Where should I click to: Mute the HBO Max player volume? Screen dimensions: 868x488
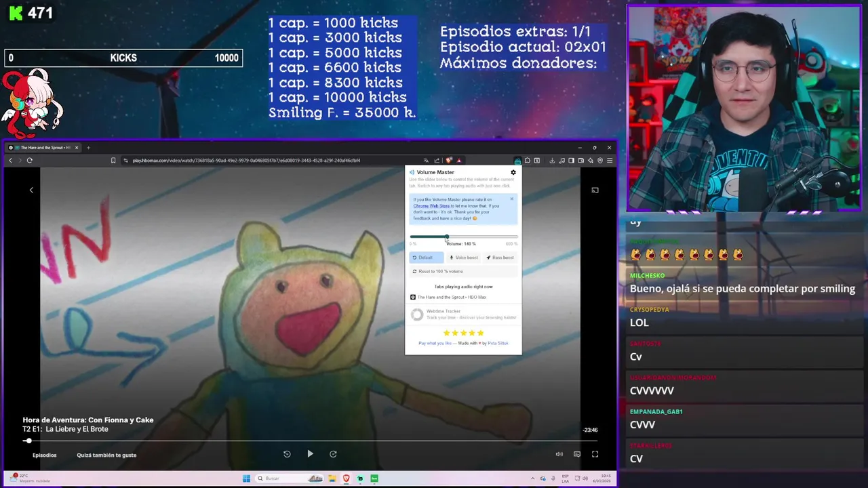click(x=559, y=454)
